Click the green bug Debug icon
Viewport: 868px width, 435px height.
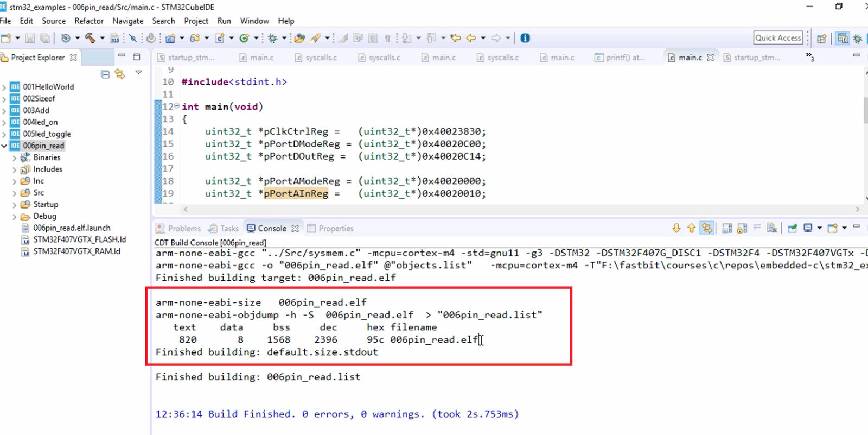(x=272, y=38)
